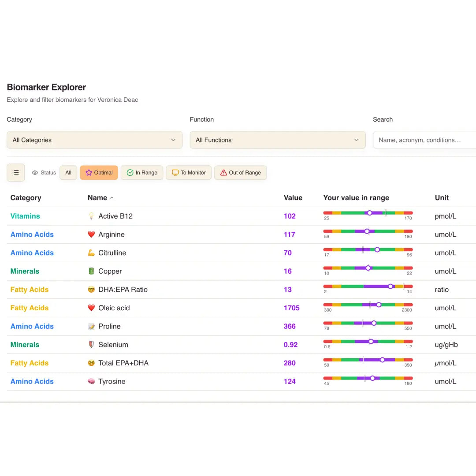Click the brain icon beside Proline
The image size is (476, 476).
[x=91, y=326]
